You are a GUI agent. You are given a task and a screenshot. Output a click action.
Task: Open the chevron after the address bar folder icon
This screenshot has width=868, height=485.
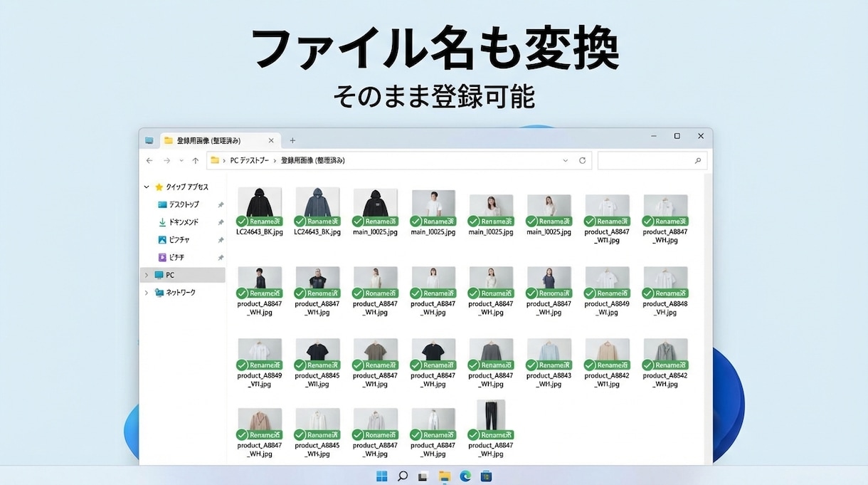224,161
